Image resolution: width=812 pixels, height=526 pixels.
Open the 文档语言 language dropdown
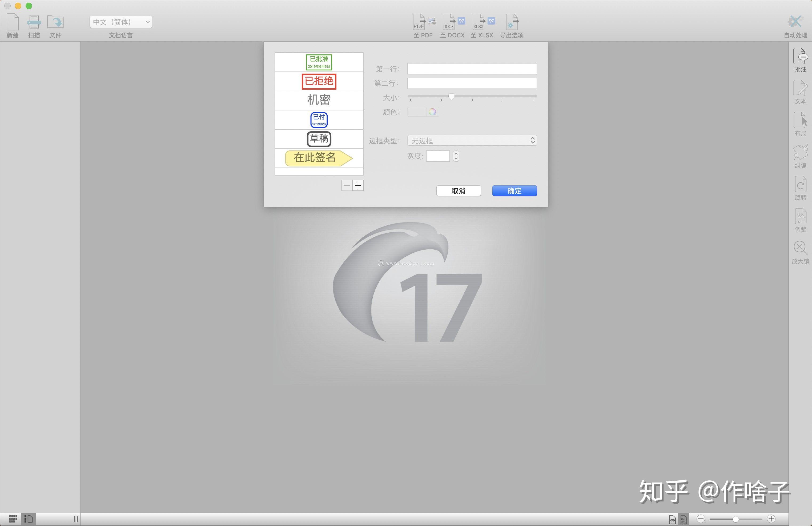tap(120, 22)
